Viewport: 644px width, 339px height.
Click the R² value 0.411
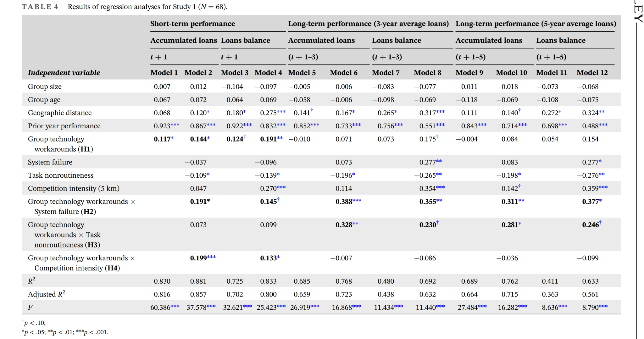[x=550, y=281]
